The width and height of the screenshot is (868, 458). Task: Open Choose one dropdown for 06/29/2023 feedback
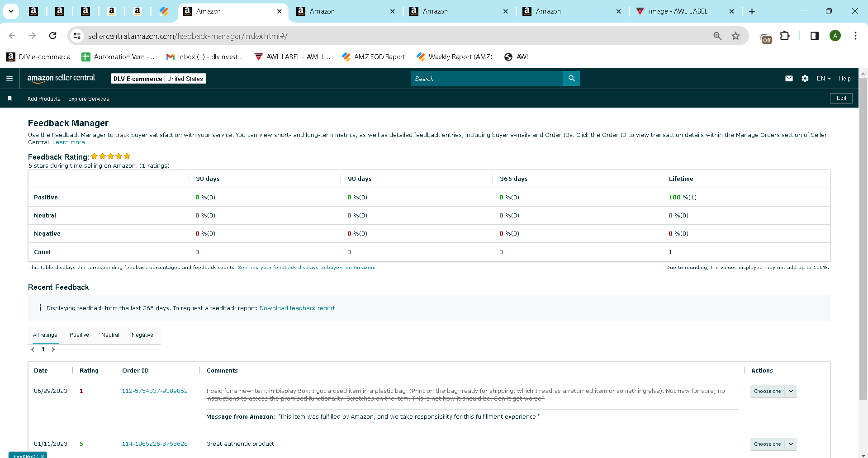773,391
